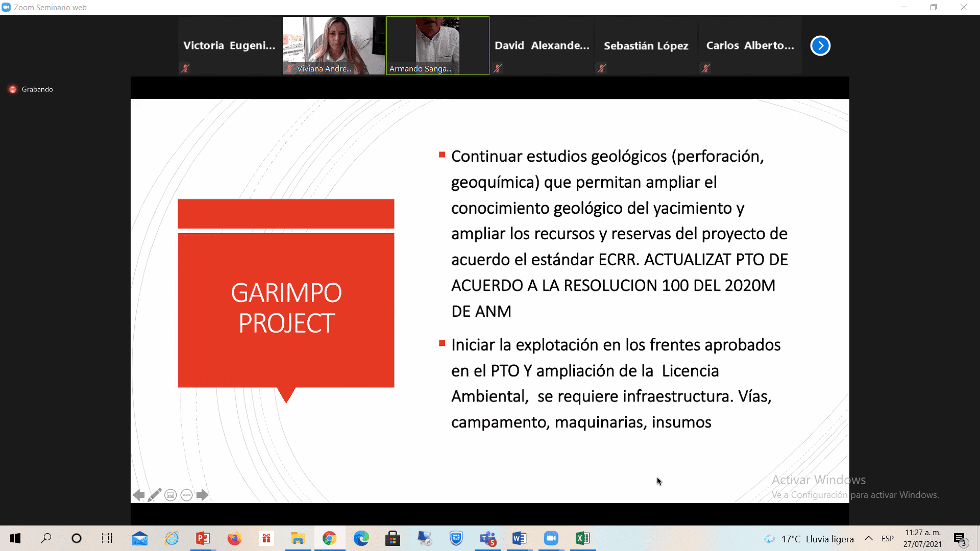
Task: Open File Explorer from taskbar
Action: [298, 538]
